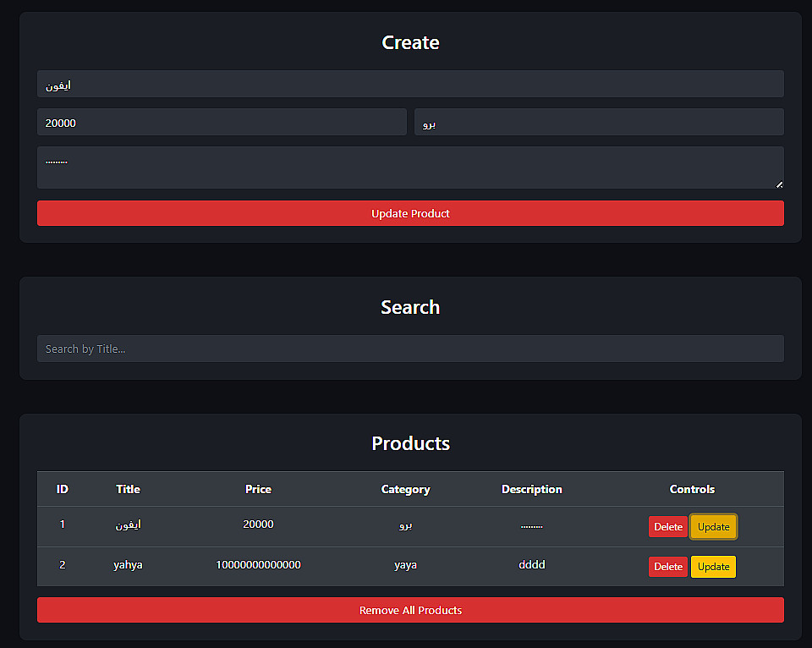Click the category input field
The width and height of the screenshot is (812, 648).
pos(599,123)
